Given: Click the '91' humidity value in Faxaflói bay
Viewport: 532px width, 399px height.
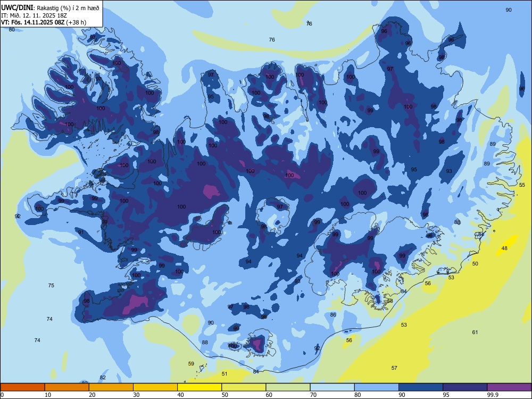Looking at the screenshot, I should coord(81,232).
